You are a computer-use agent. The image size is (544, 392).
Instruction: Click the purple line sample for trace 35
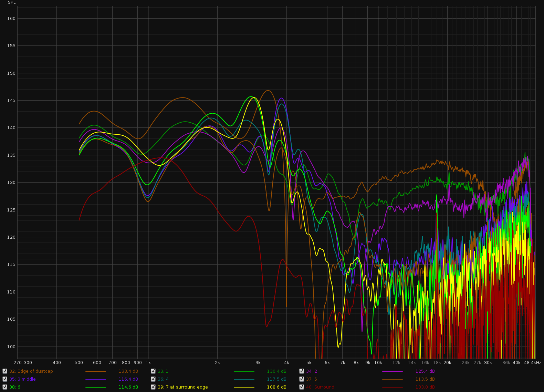coord(96,379)
